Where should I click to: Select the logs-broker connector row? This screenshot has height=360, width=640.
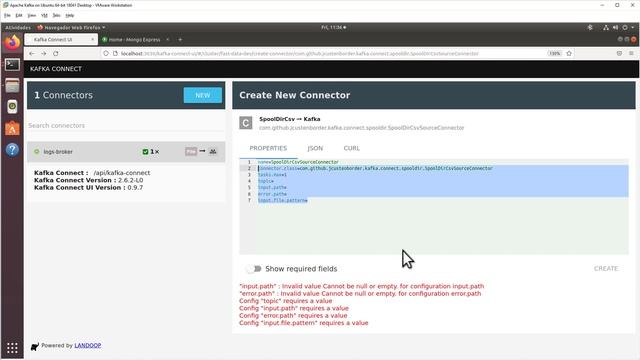126,151
